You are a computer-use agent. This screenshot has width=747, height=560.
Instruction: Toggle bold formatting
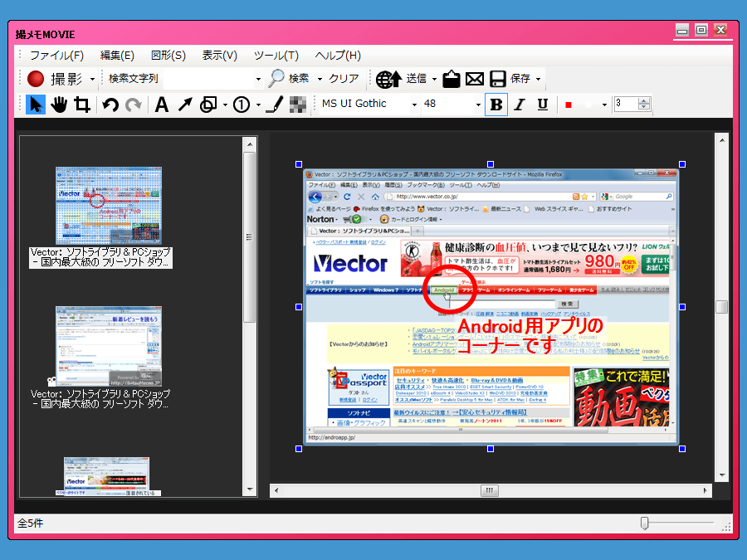pyautogui.click(x=496, y=105)
